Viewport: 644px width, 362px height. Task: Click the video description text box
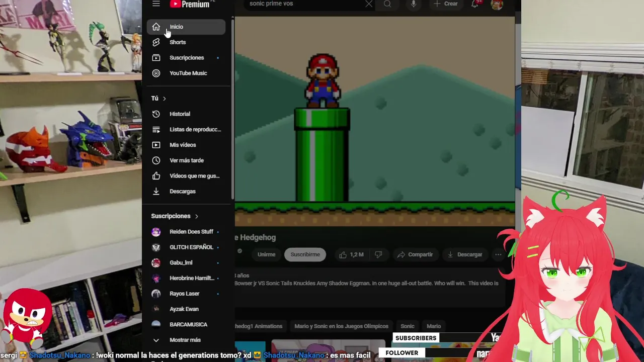pos(370,287)
